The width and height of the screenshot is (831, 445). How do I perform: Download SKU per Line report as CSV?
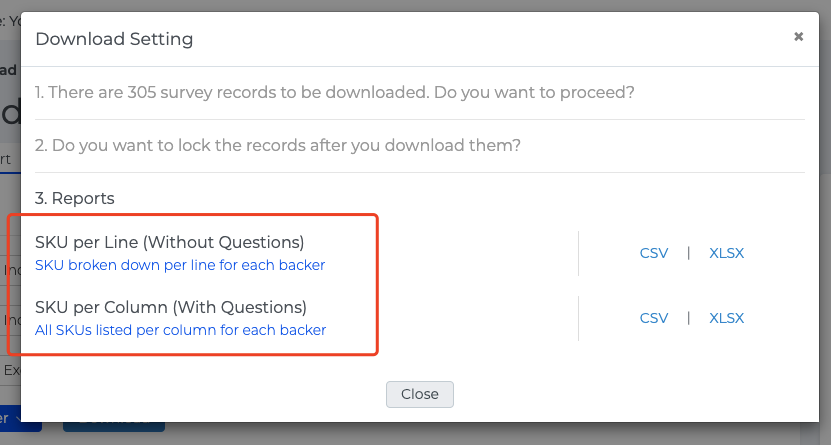click(654, 253)
